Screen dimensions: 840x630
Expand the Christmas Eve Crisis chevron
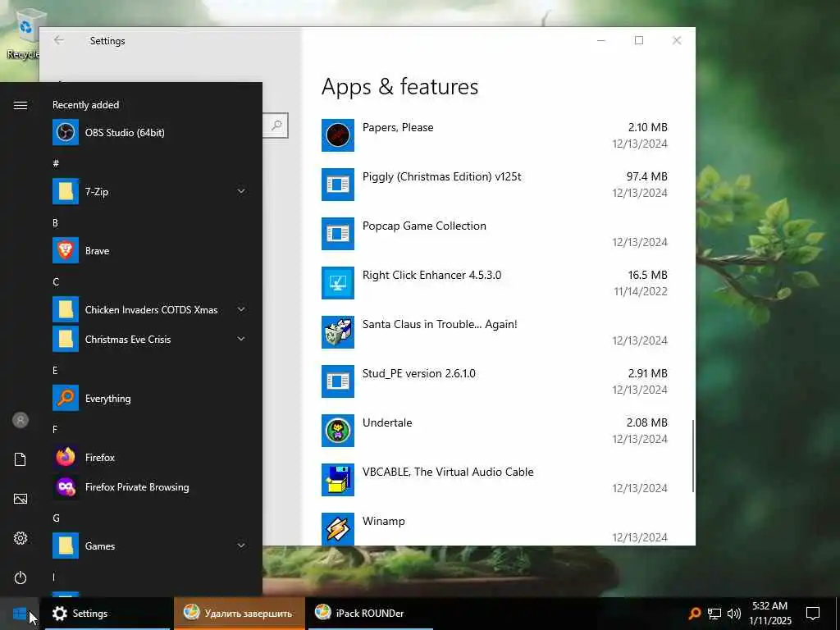point(241,339)
